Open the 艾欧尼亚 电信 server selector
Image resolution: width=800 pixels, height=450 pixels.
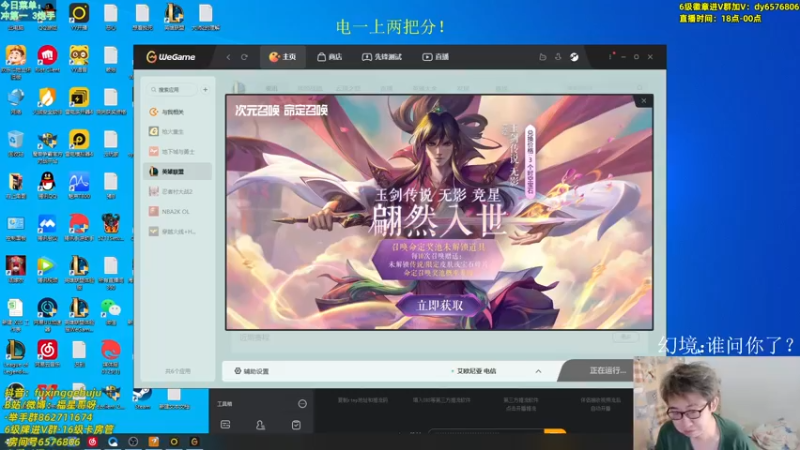coord(474,371)
